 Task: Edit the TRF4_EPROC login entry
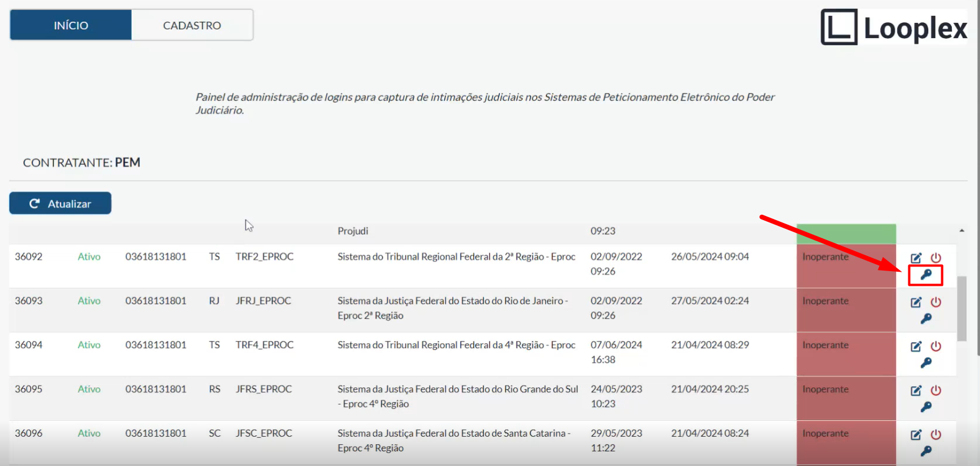tap(916, 346)
